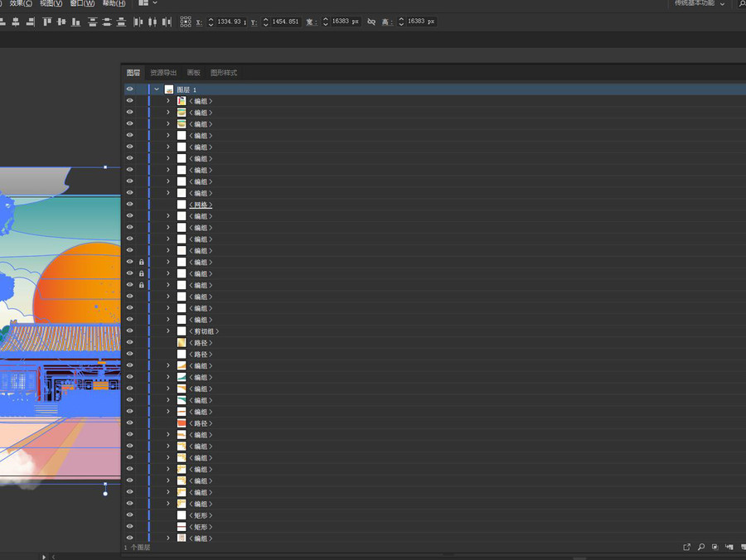Open the arrange documents icon
746x560 pixels.
point(143,2)
